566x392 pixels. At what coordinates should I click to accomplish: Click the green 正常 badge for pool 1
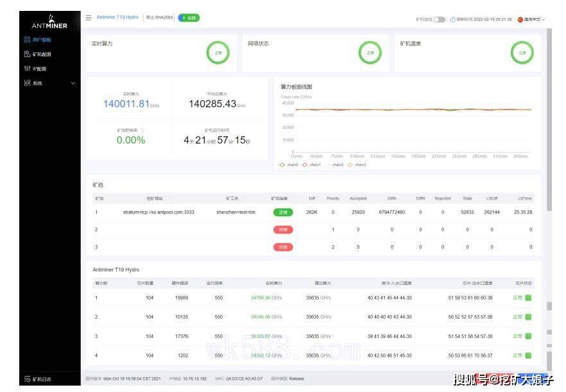coord(283,212)
